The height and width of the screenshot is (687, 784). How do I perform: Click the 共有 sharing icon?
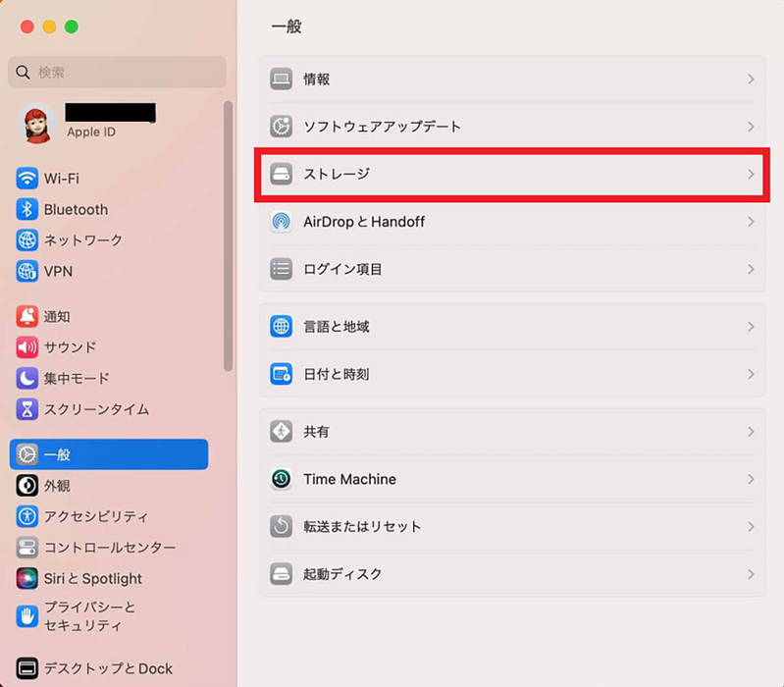(281, 432)
